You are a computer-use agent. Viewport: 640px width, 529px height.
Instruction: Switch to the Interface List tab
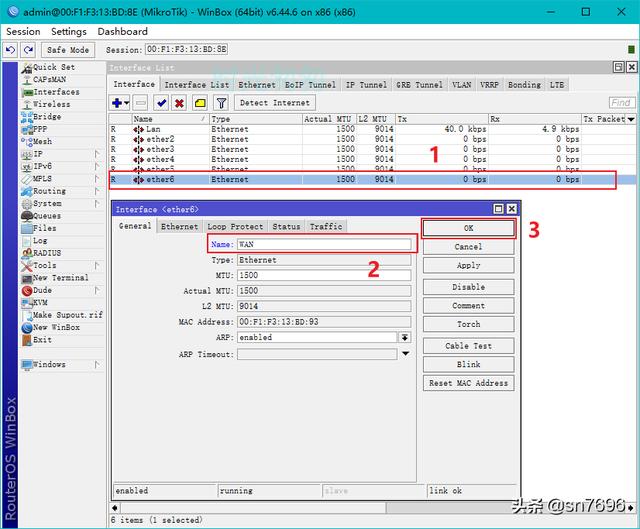coord(197,85)
